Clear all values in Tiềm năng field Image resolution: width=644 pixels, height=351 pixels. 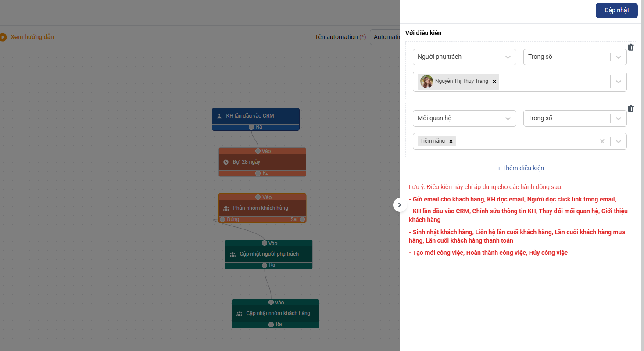(x=602, y=141)
